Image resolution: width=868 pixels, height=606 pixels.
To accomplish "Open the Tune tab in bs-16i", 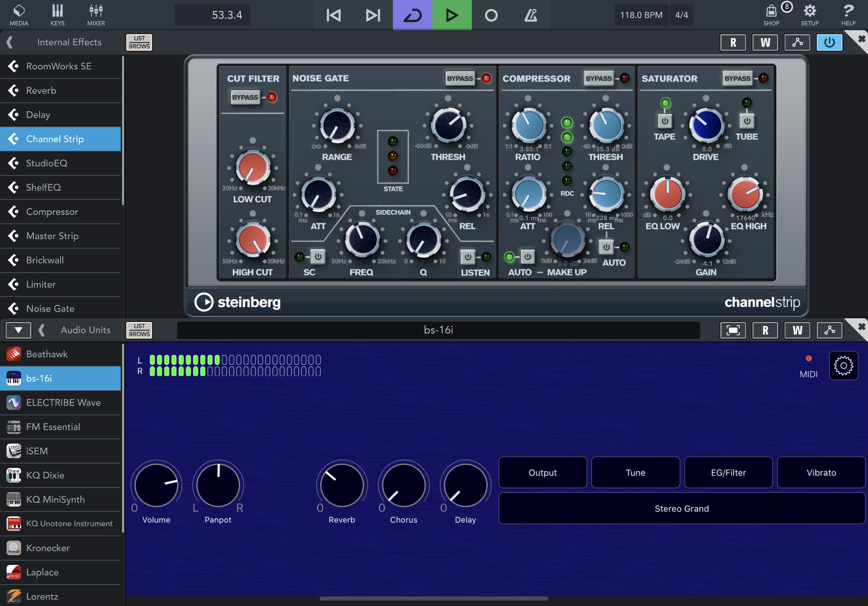I will tap(635, 473).
